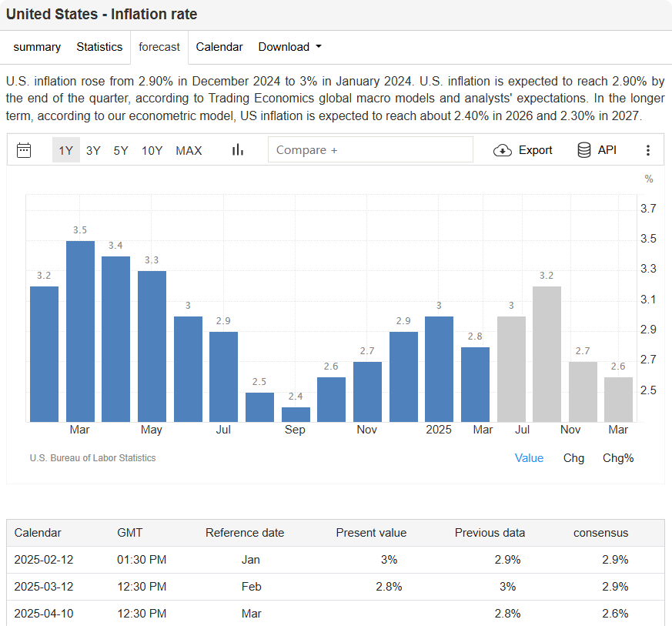Open the Calendar tab

(x=219, y=47)
